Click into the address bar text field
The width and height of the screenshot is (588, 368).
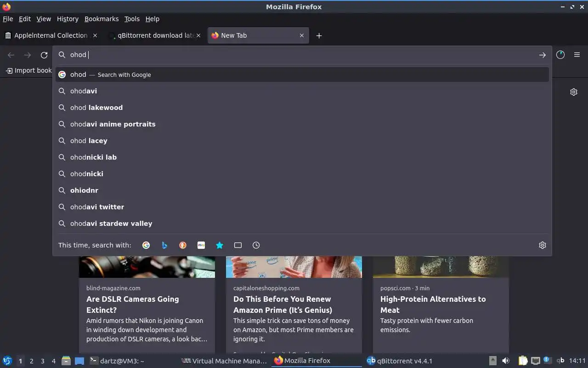point(302,55)
